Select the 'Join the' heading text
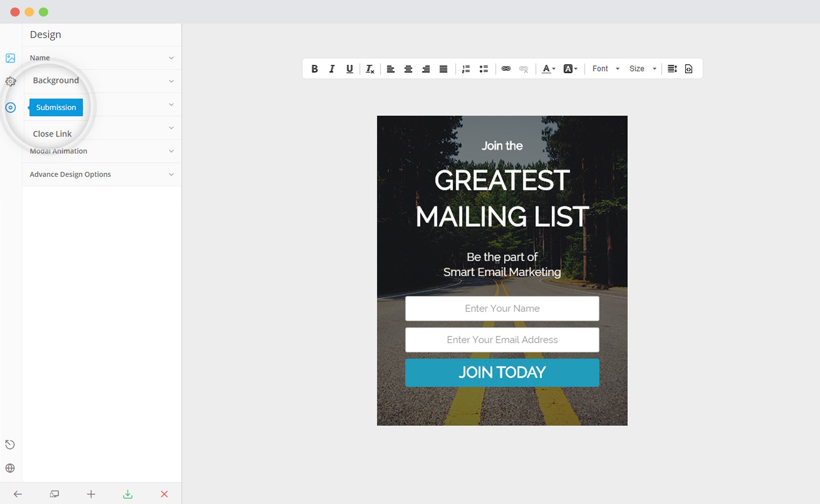820x504 pixels. tap(502, 146)
